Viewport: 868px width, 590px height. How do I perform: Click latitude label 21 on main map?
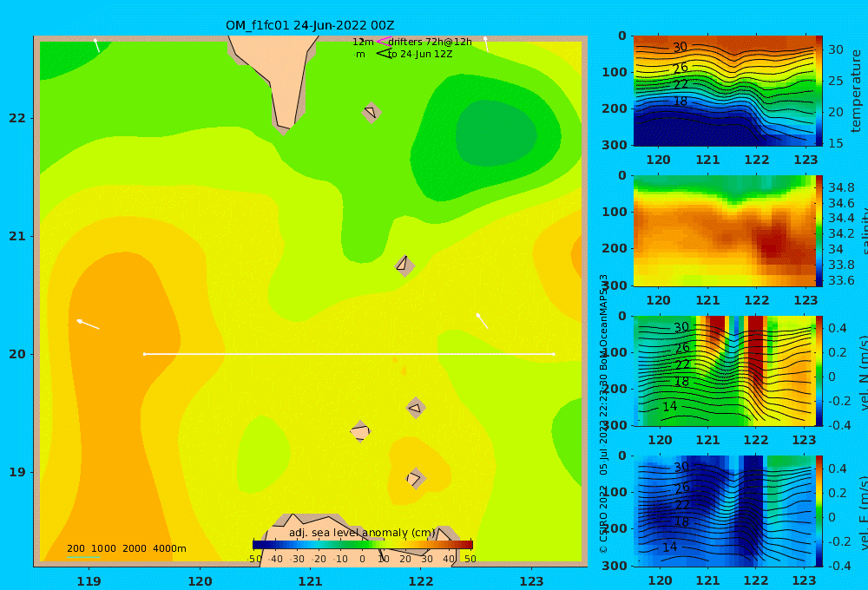17,236
